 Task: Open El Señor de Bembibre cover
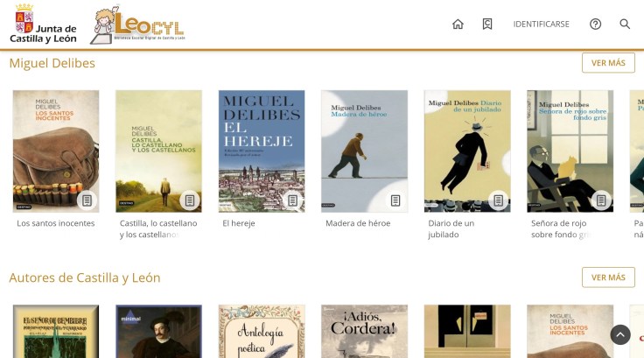[x=56, y=331]
